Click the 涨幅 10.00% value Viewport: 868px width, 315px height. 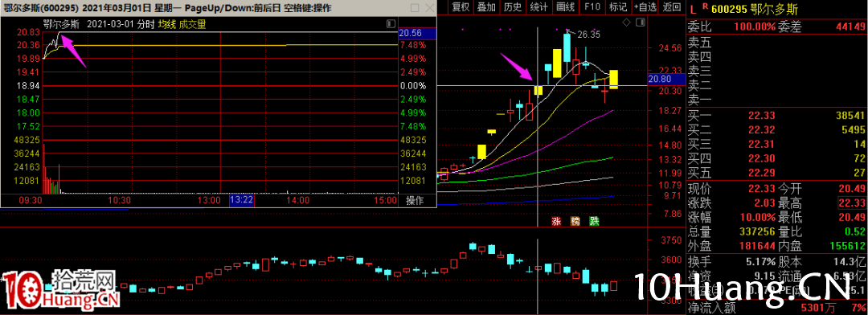coord(759,217)
